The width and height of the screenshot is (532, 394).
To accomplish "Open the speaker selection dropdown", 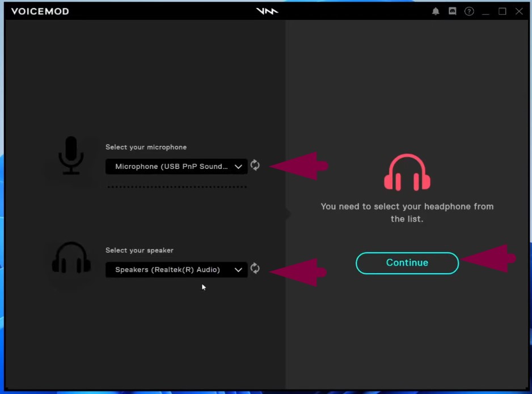I will click(x=176, y=269).
